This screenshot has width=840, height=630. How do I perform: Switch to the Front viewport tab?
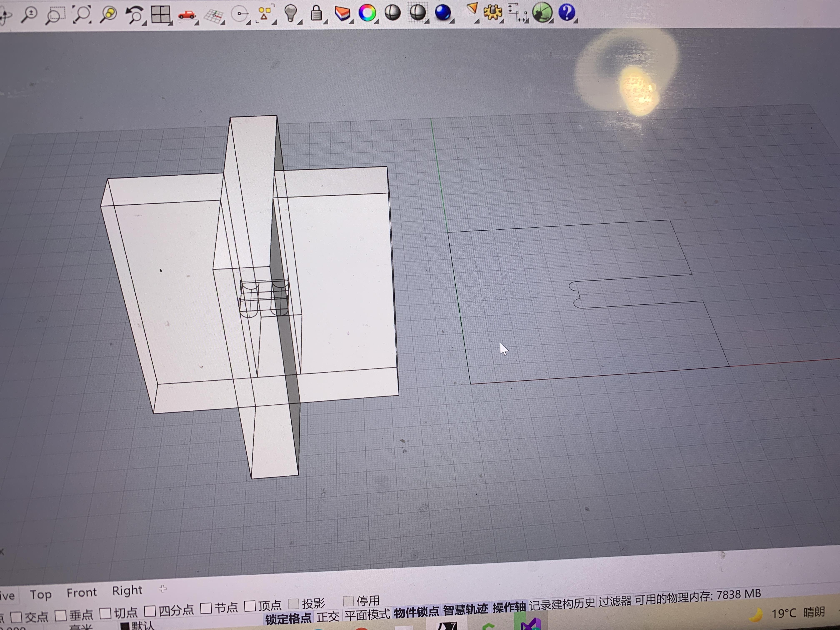pos(82,592)
